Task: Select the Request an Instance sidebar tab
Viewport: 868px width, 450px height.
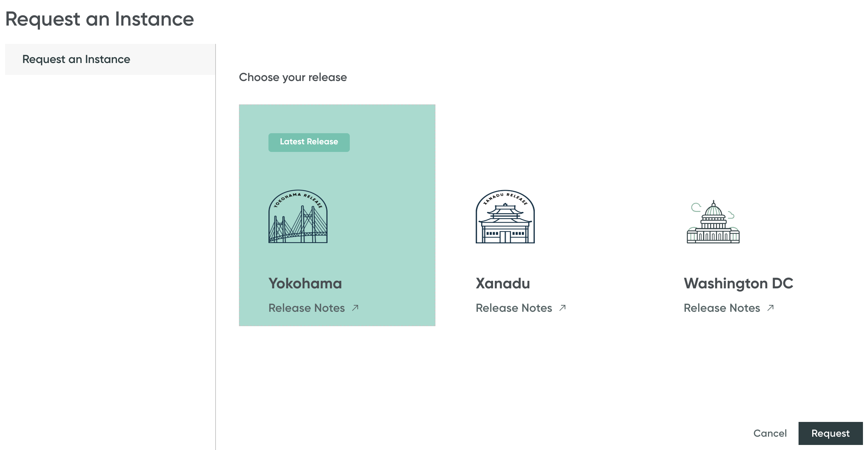Action: click(x=76, y=59)
